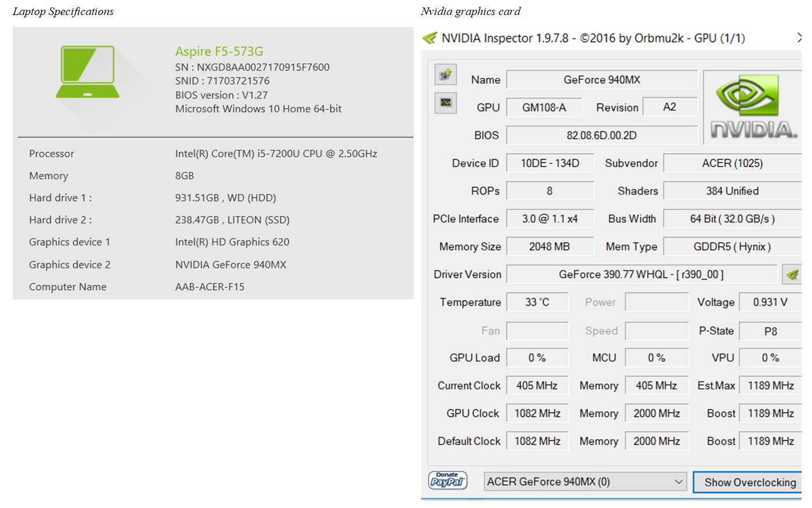Open the hardware monitor icon beside GPU
This screenshot has height=508, width=812.
click(x=445, y=103)
